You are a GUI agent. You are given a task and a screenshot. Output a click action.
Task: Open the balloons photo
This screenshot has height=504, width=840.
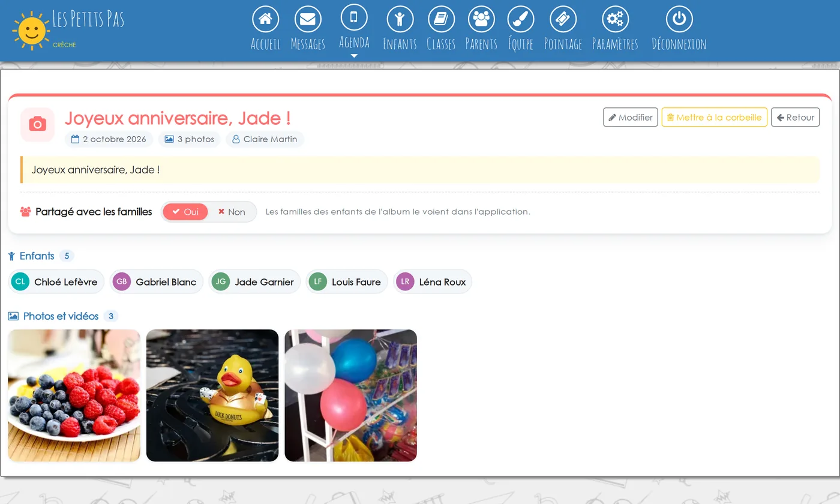(351, 395)
